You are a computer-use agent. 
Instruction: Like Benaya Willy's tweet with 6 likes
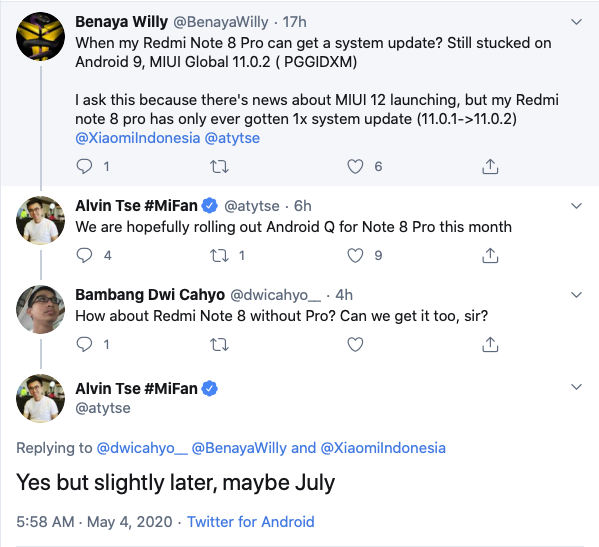(355, 167)
